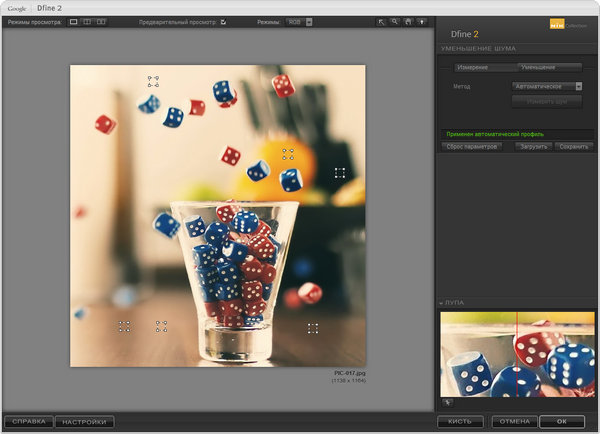Switch to split preview view icon
Image resolution: width=600 pixels, height=434 pixels.
coord(87,21)
